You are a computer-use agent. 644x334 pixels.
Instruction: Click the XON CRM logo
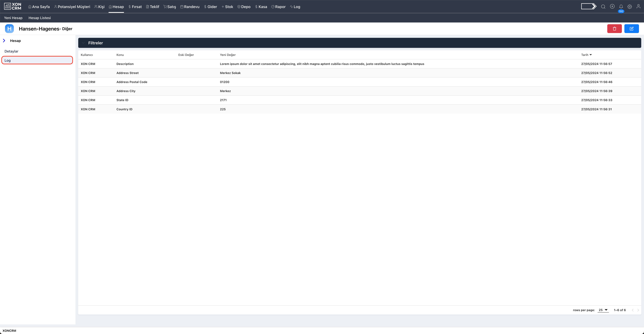[13, 7]
